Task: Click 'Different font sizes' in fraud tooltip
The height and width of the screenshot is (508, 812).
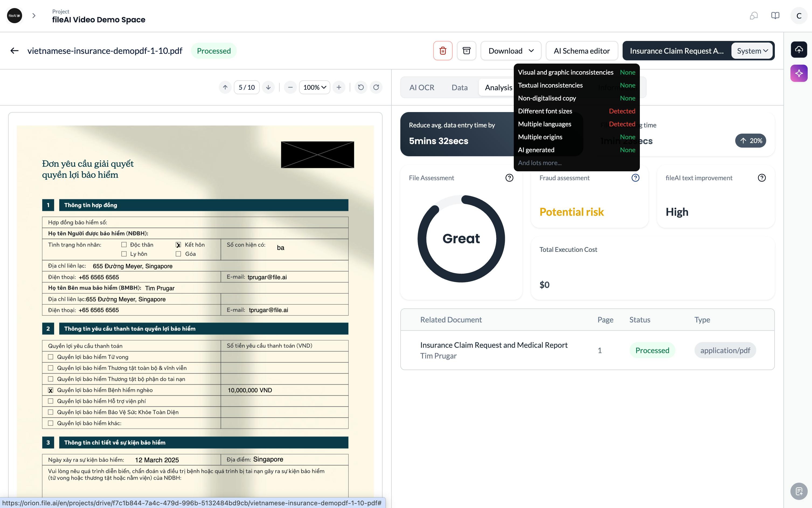Action: tap(545, 111)
